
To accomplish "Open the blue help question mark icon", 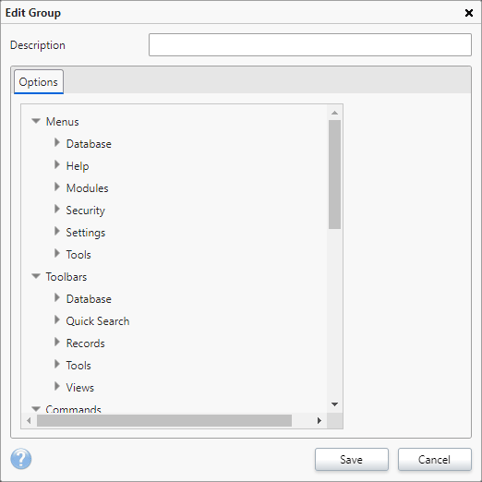I will [x=21, y=459].
